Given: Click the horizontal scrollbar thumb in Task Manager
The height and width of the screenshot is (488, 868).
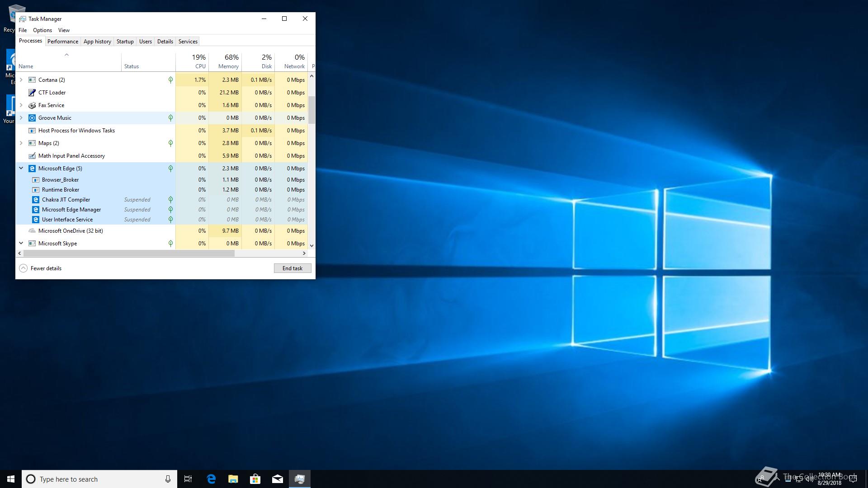Looking at the screenshot, I should tap(129, 253).
